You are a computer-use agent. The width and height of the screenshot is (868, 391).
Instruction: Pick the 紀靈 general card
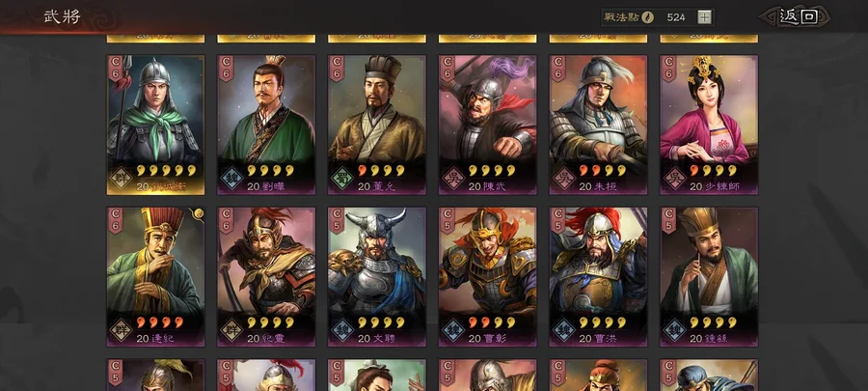[x=266, y=277]
